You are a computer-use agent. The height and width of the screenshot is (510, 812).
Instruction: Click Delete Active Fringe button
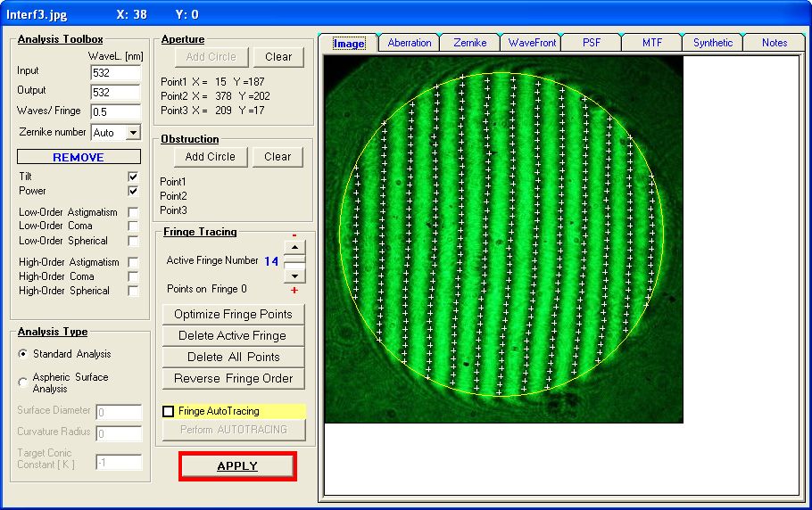point(233,335)
